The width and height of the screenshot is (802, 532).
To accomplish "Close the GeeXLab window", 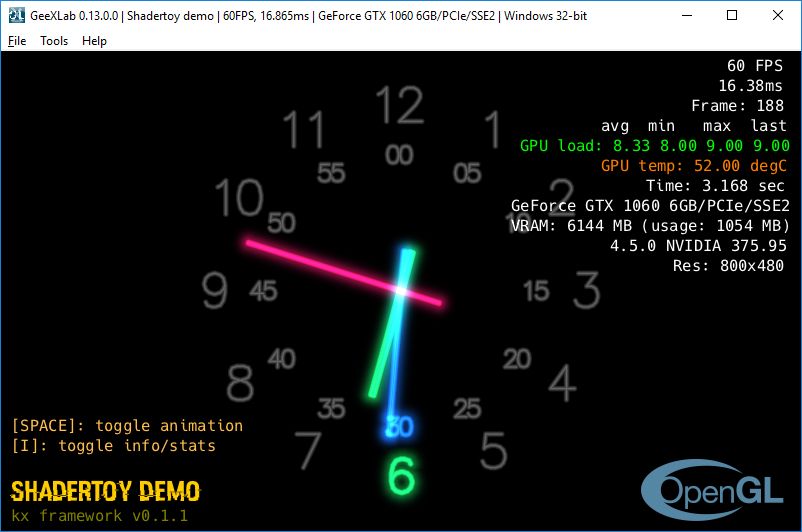I will (777, 15).
